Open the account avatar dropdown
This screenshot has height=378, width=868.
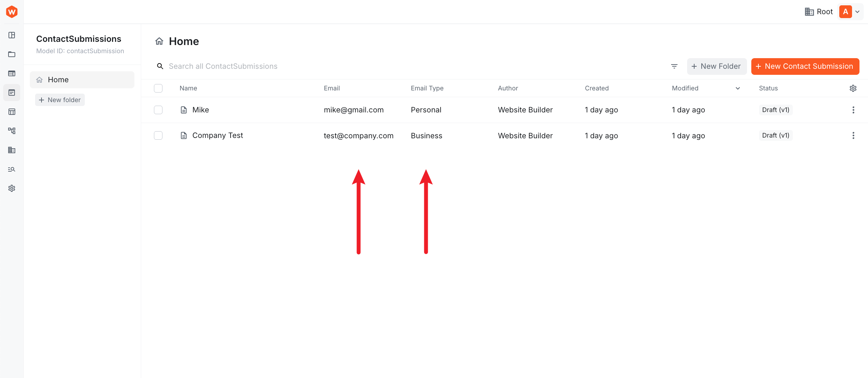(x=850, y=11)
